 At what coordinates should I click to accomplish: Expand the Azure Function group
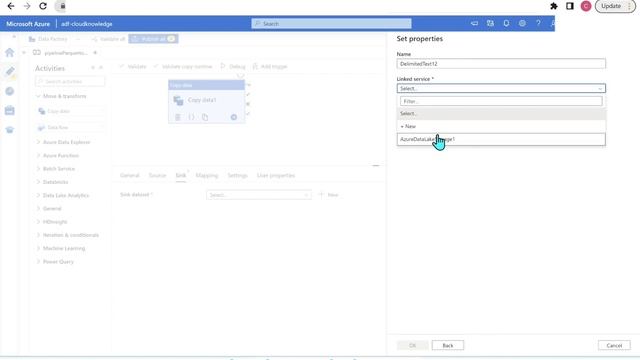58,156
